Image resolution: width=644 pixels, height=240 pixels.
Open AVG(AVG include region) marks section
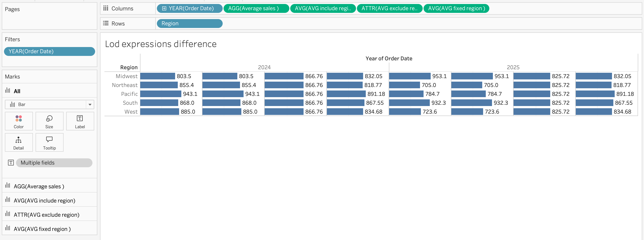click(44, 201)
